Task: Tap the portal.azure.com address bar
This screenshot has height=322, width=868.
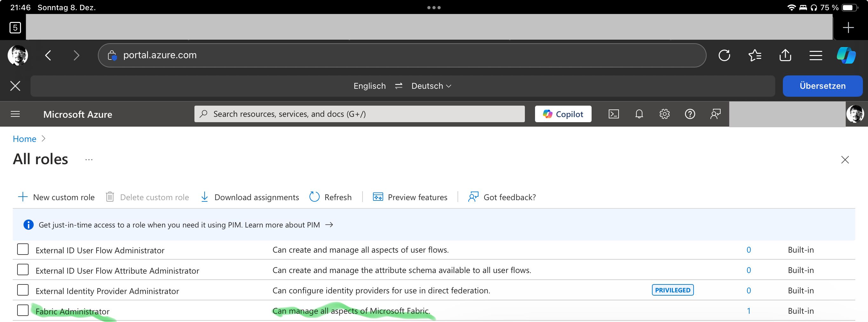Action: (402, 55)
